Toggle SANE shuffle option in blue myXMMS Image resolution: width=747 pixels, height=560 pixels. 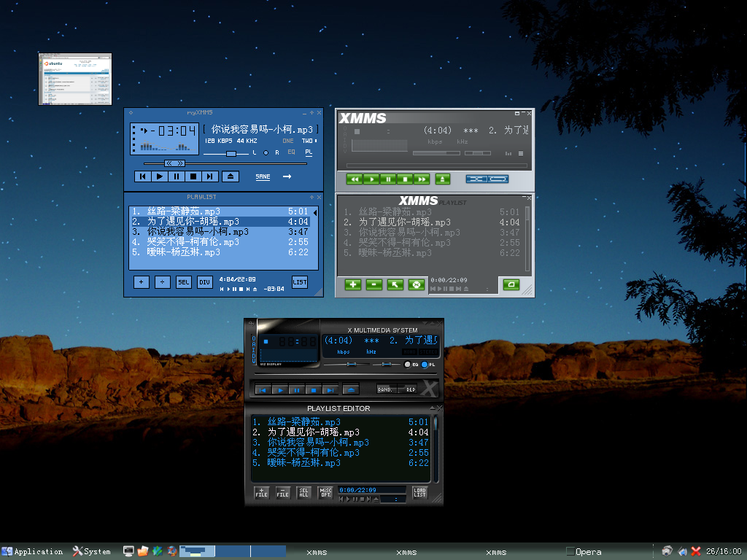click(x=263, y=176)
